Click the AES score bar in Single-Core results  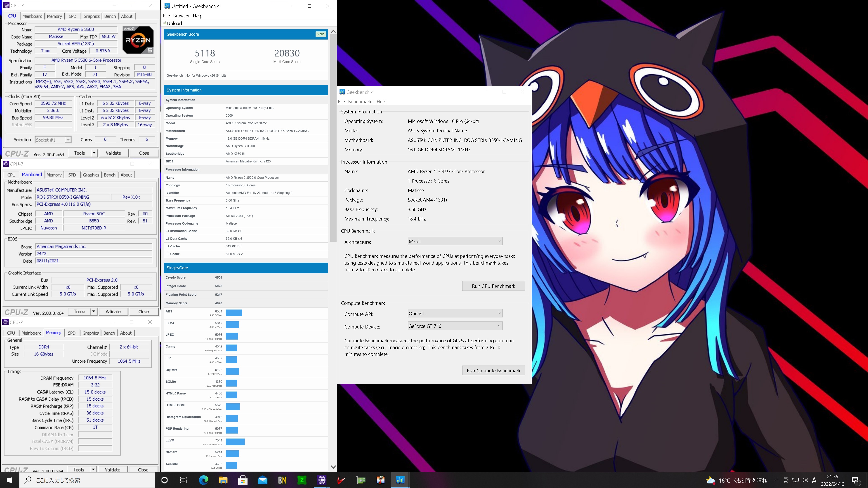click(x=234, y=313)
